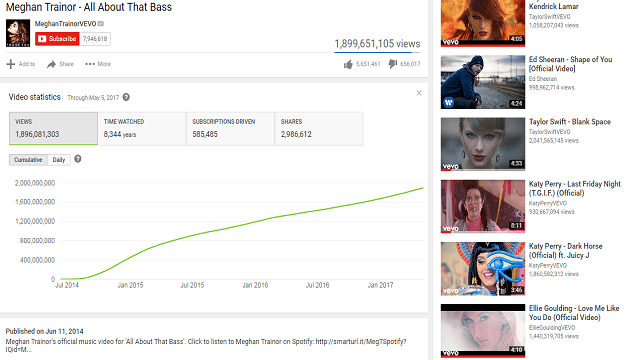Select the TIME WATCHED statistics tab
640x360 pixels.
point(142,129)
